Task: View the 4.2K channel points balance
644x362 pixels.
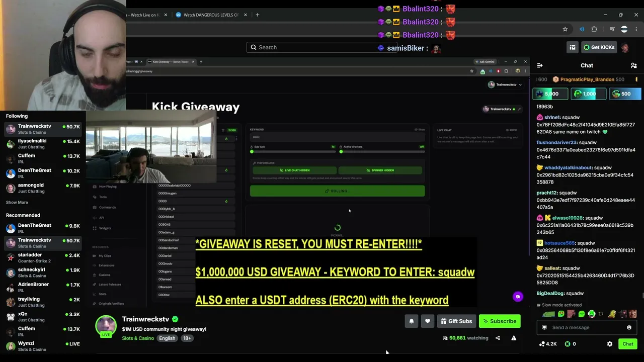Action: pos(548,344)
